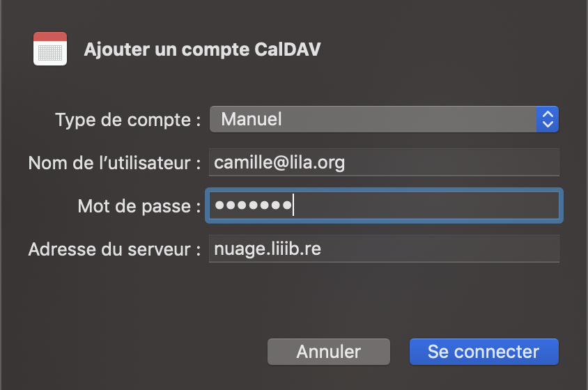Click on the masked password dots
The height and width of the screenshot is (390, 588).
(253, 205)
